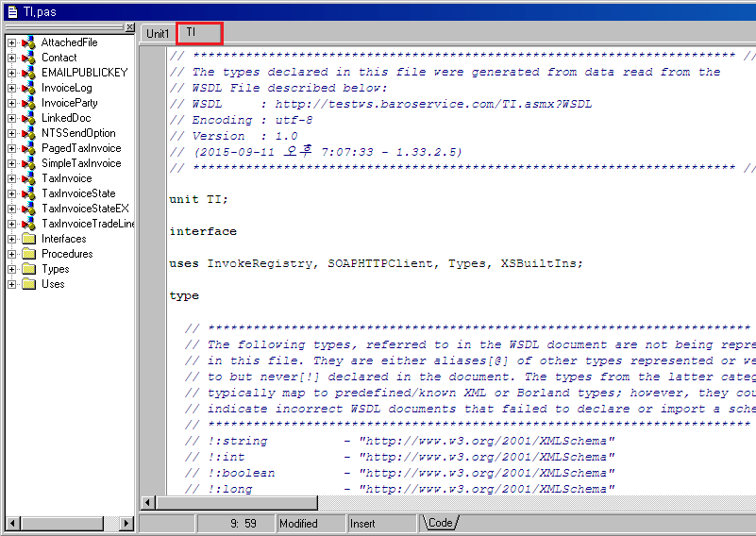This screenshot has width=756, height=536.
Task: Close the code explorer panel
Action: [x=129, y=27]
